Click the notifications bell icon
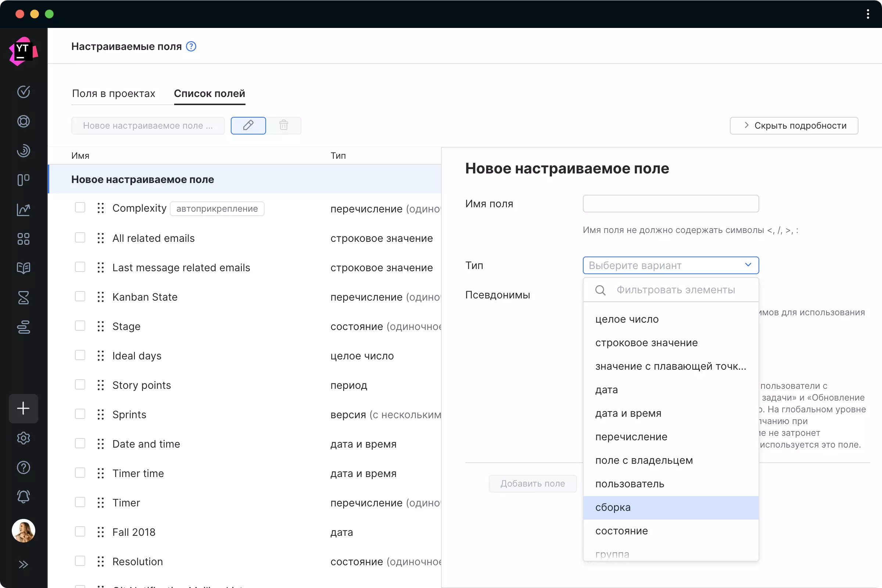The image size is (882, 588). coord(23,497)
